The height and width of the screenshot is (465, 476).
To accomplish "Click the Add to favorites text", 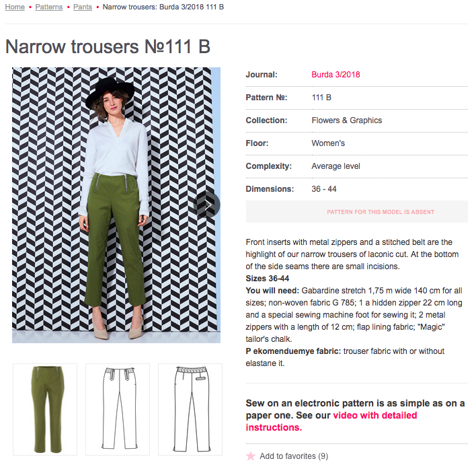I will tap(294, 456).
